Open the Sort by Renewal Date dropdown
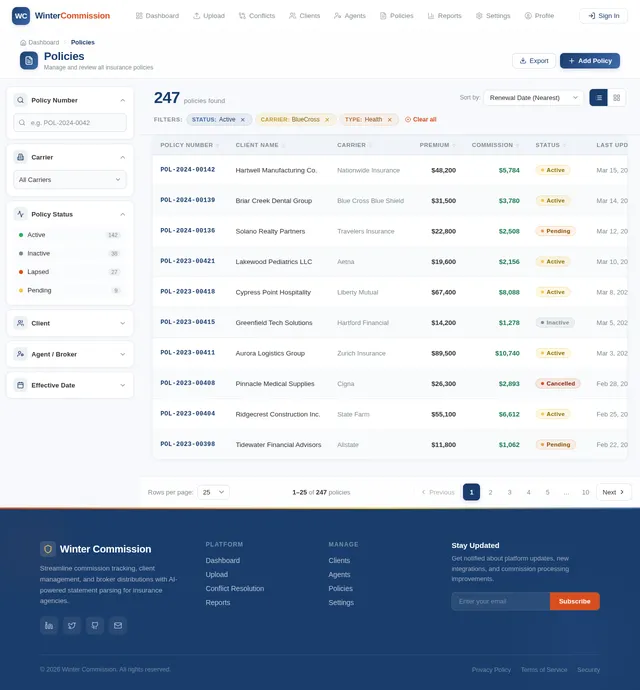Image resolution: width=640 pixels, height=690 pixels. (x=533, y=98)
